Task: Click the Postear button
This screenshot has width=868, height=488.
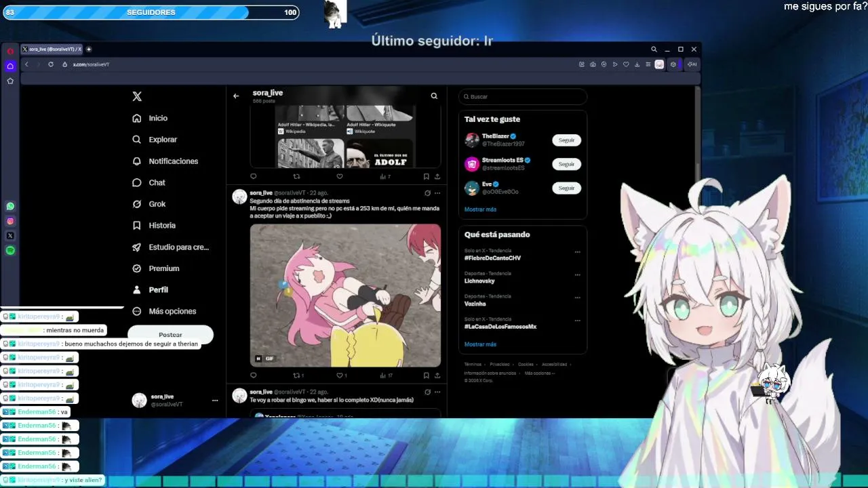Action: point(170,334)
